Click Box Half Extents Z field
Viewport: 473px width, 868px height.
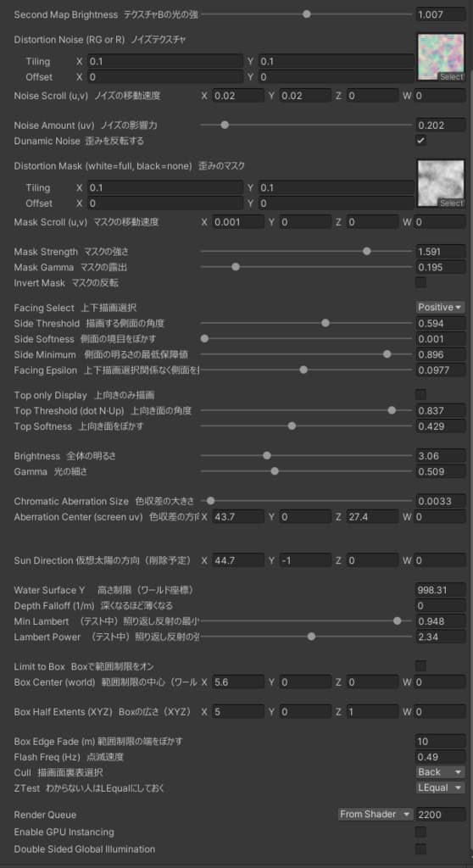(x=372, y=711)
